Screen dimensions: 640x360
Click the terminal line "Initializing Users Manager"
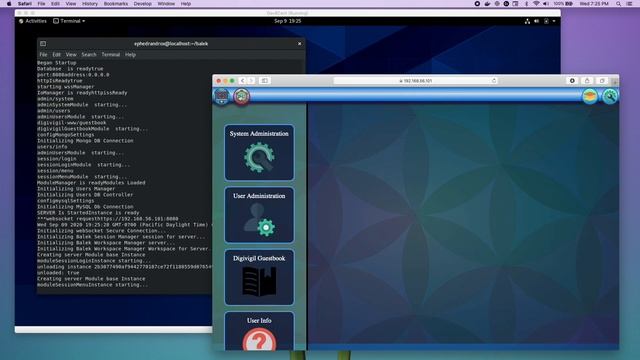76,189
